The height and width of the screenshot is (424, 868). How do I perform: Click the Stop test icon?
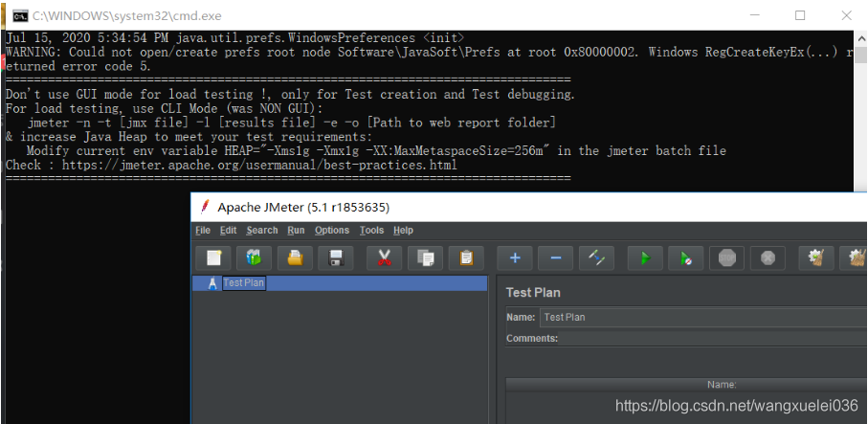click(x=726, y=257)
